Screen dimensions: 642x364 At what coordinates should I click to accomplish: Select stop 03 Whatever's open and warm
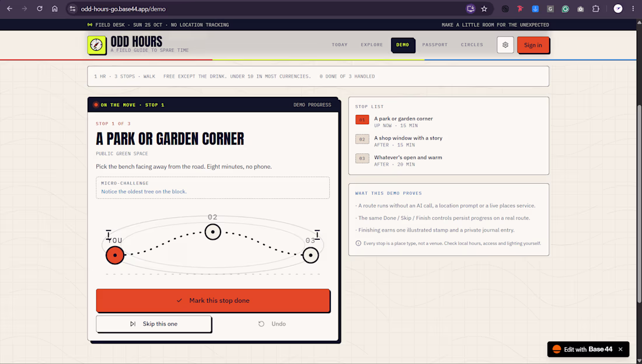[x=449, y=160]
